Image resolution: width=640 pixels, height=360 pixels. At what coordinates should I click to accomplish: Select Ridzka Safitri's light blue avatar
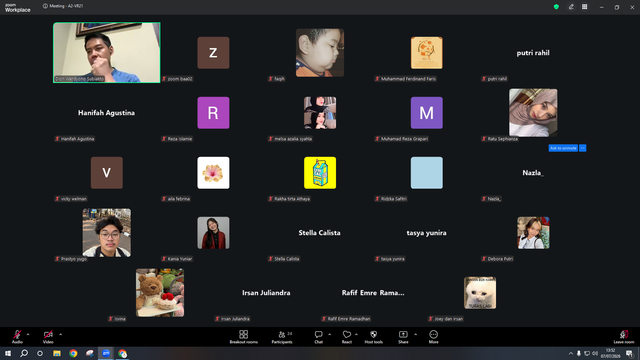[x=427, y=173]
